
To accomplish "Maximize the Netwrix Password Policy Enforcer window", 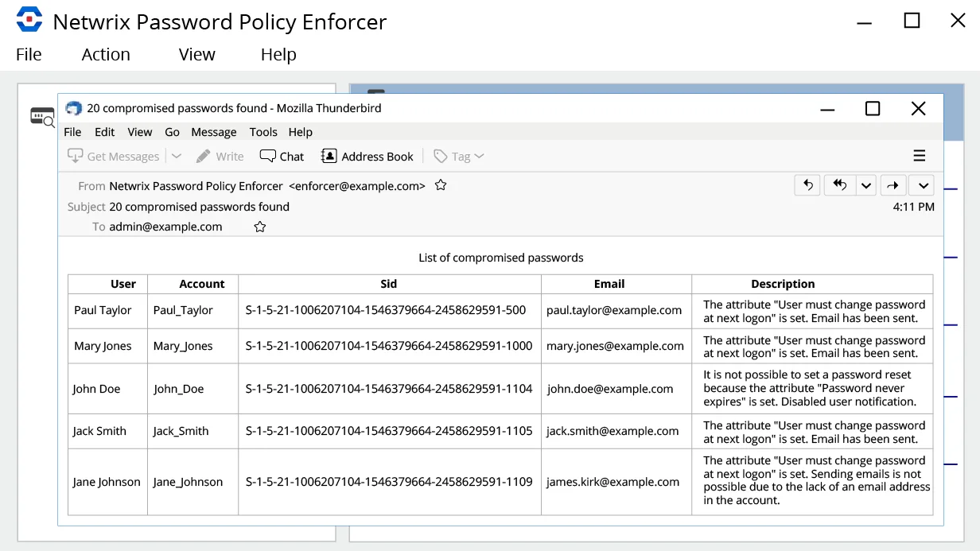I will pyautogui.click(x=912, y=21).
